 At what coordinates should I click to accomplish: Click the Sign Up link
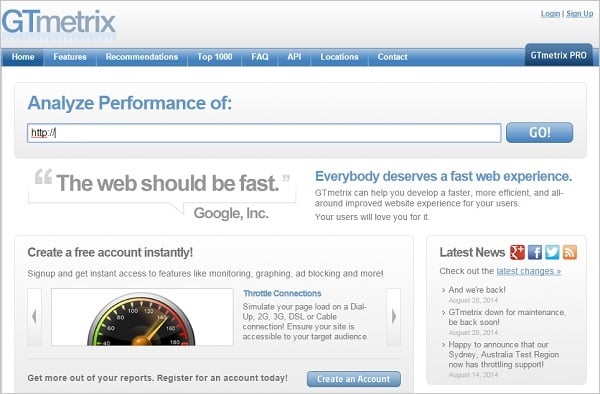(x=580, y=14)
